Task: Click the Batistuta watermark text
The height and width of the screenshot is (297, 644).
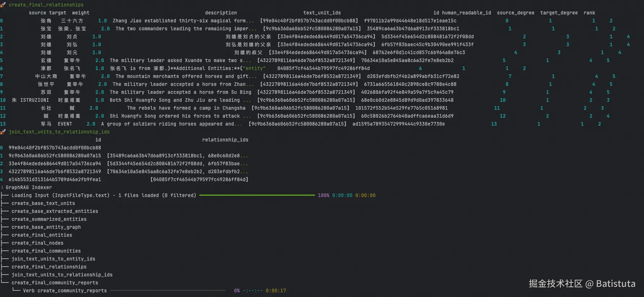Action: coord(616,284)
